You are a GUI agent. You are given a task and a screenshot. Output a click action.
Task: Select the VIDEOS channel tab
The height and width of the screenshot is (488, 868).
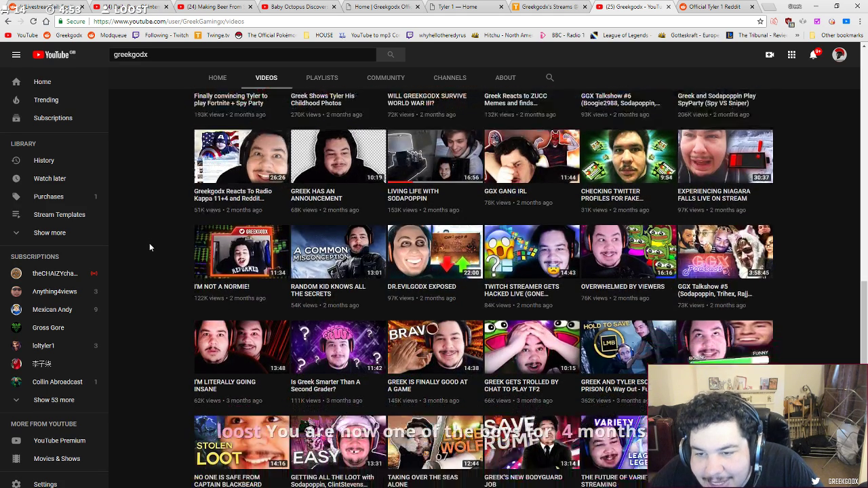click(267, 78)
